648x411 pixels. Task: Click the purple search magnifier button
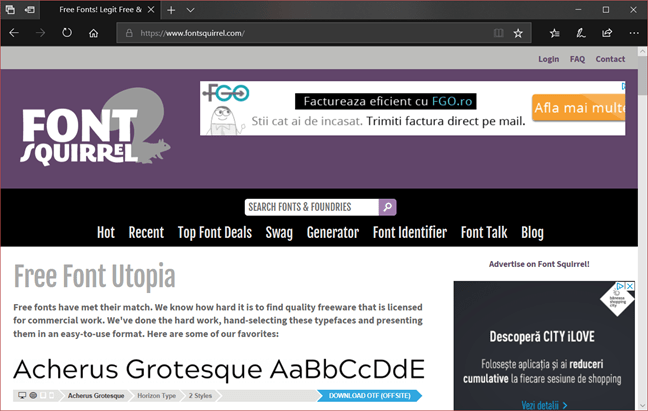tap(388, 207)
